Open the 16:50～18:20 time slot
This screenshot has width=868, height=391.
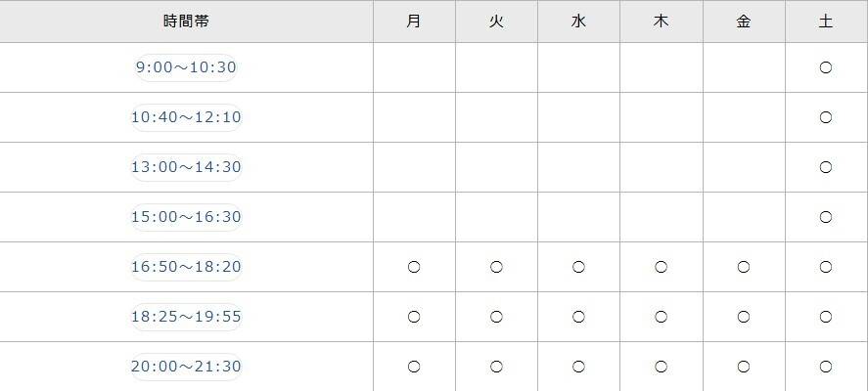click(x=186, y=267)
